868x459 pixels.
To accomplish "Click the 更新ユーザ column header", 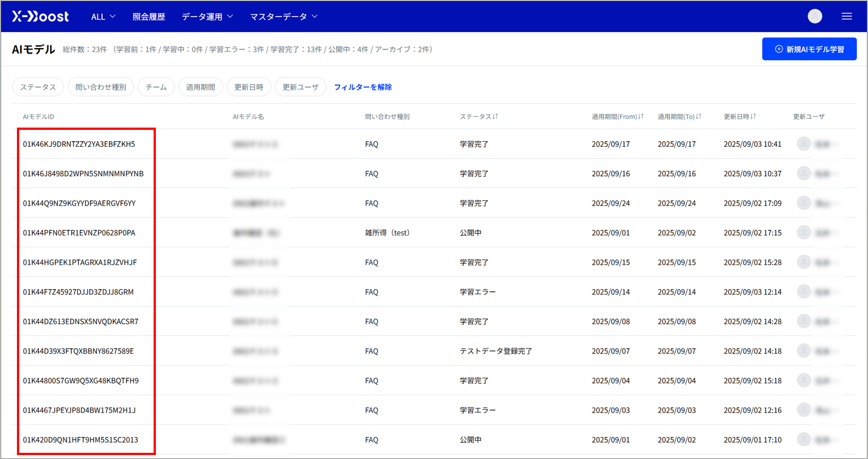I will click(x=809, y=117).
